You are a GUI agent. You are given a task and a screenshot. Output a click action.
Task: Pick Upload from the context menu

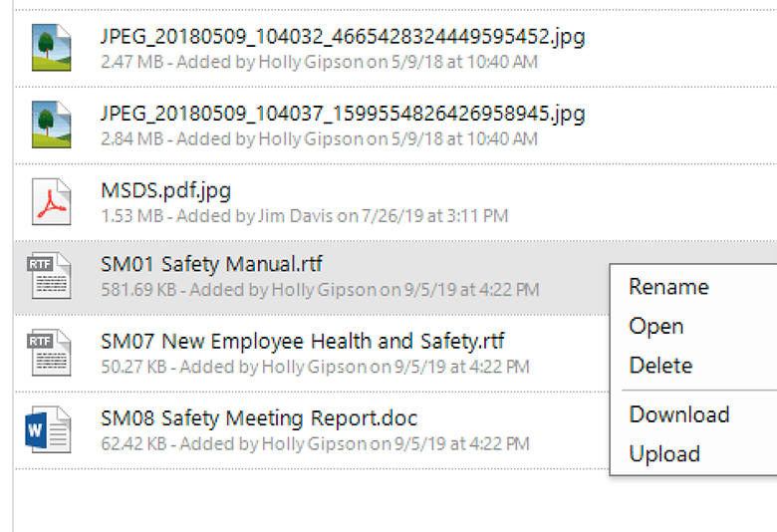[664, 454]
